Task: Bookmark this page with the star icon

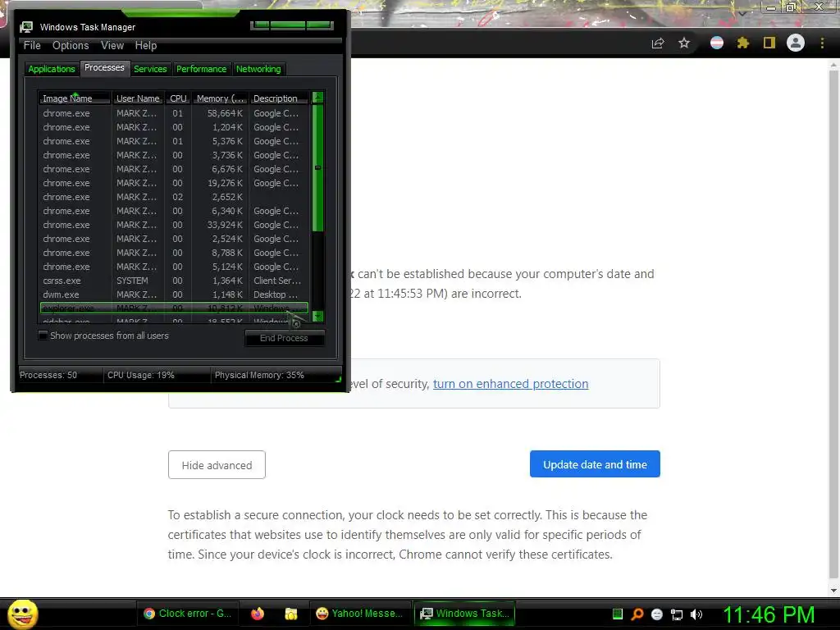Action: coord(684,43)
